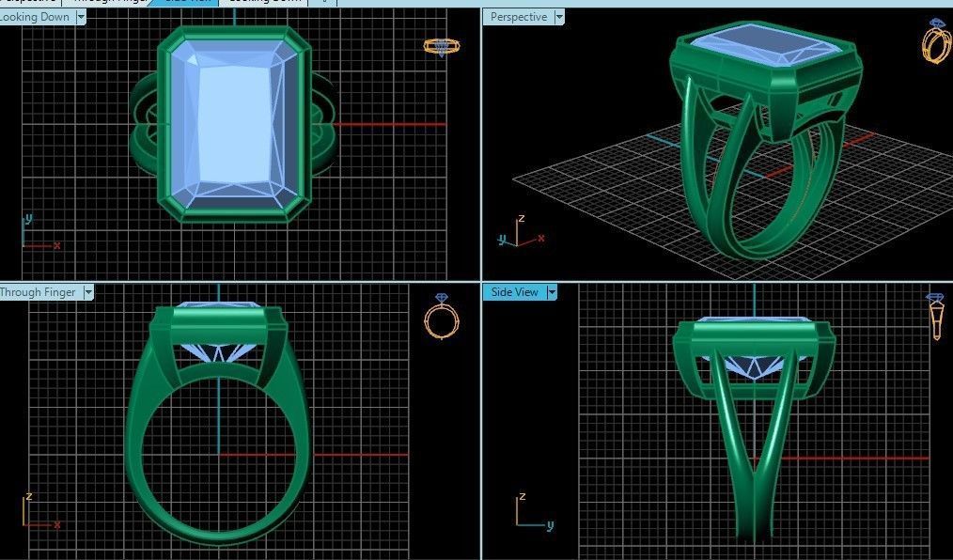Open the Through Finger viewport dropdown arrow
This screenshot has height=560, width=953.
tap(88, 292)
